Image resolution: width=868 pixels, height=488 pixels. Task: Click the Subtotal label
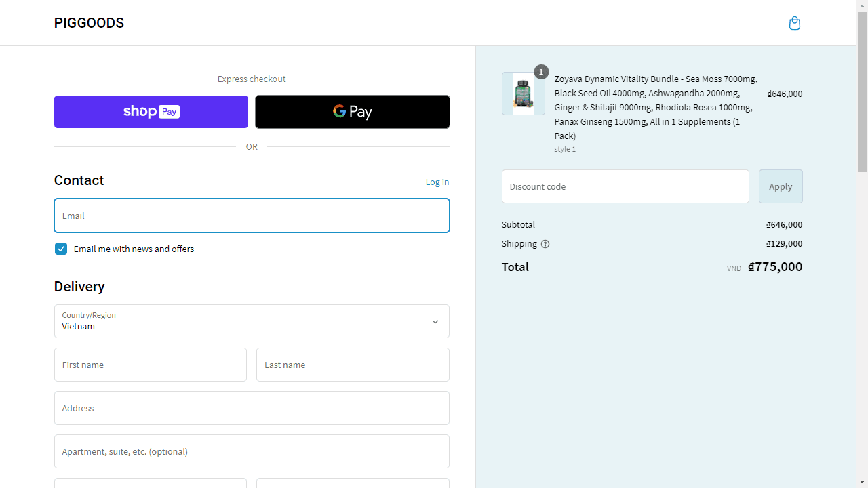pyautogui.click(x=518, y=224)
